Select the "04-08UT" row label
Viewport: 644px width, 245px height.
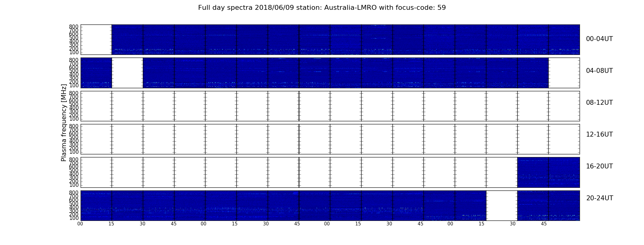(x=600, y=71)
